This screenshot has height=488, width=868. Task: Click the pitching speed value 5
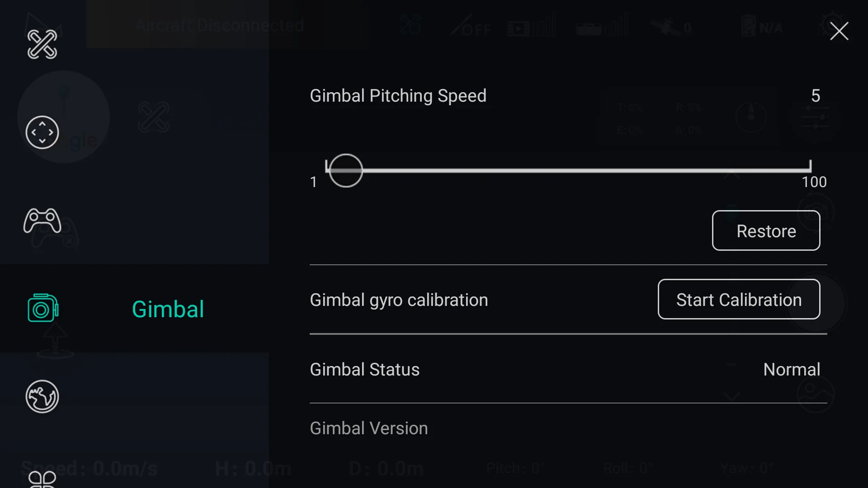coord(816,96)
